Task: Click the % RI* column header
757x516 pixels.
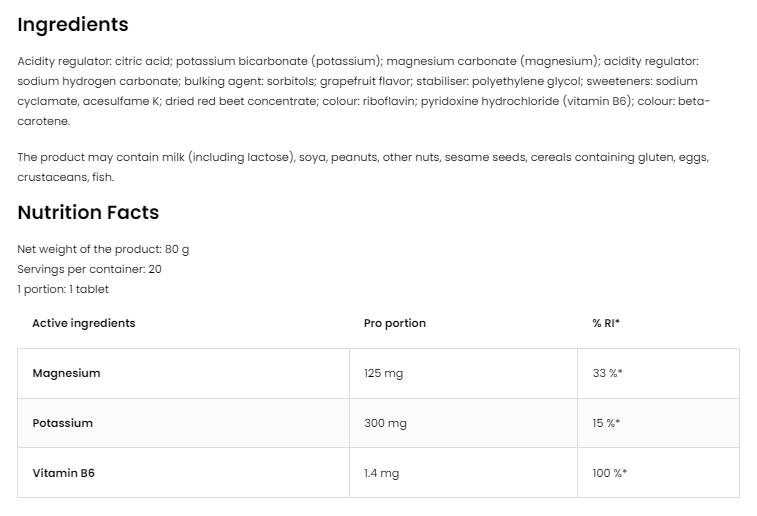Action: 606,323
